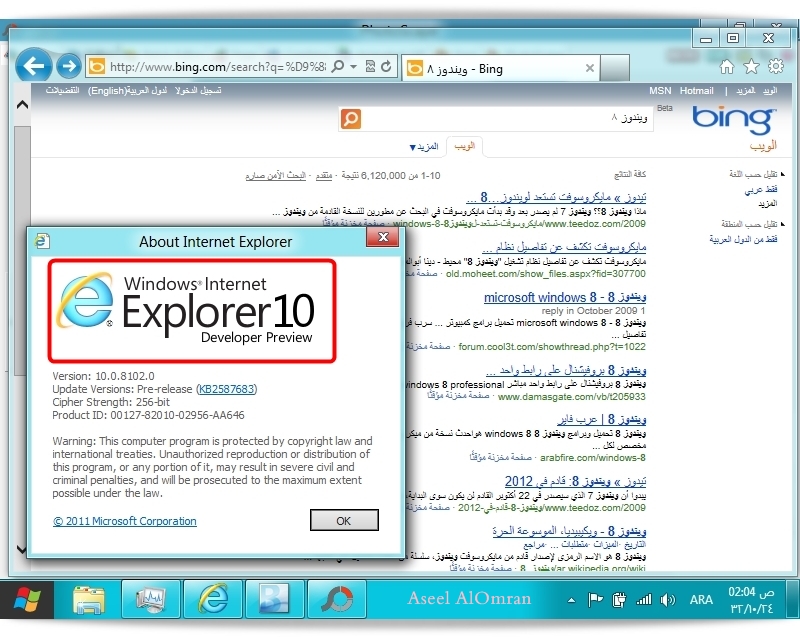Show hidden tray icons arrow
Image resolution: width=800 pixels, height=638 pixels.
(x=571, y=600)
